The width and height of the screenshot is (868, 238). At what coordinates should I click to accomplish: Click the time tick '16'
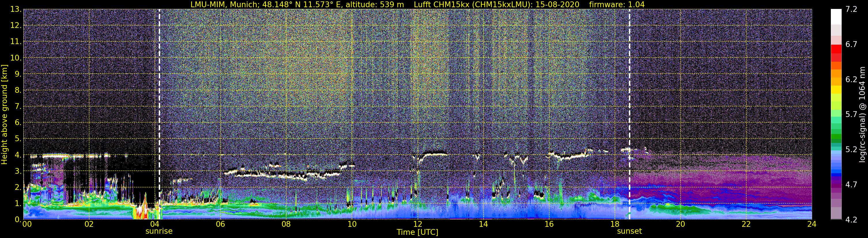(x=549, y=224)
